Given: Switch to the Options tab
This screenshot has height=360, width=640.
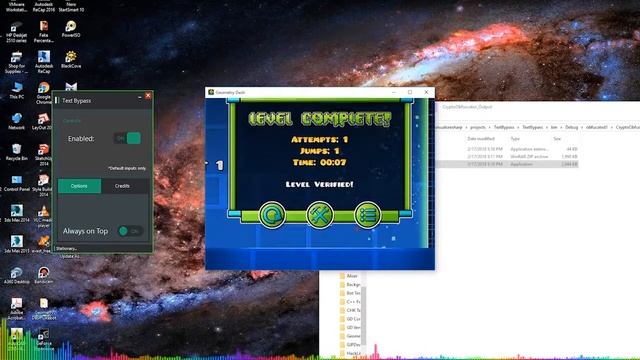Looking at the screenshot, I should (79, 186).
